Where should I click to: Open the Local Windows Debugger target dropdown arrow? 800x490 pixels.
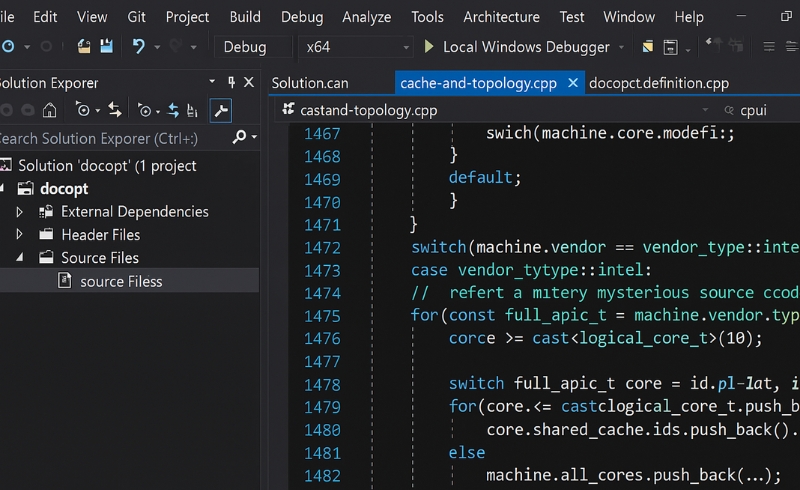pyautogui.click(x=621, y=47)
